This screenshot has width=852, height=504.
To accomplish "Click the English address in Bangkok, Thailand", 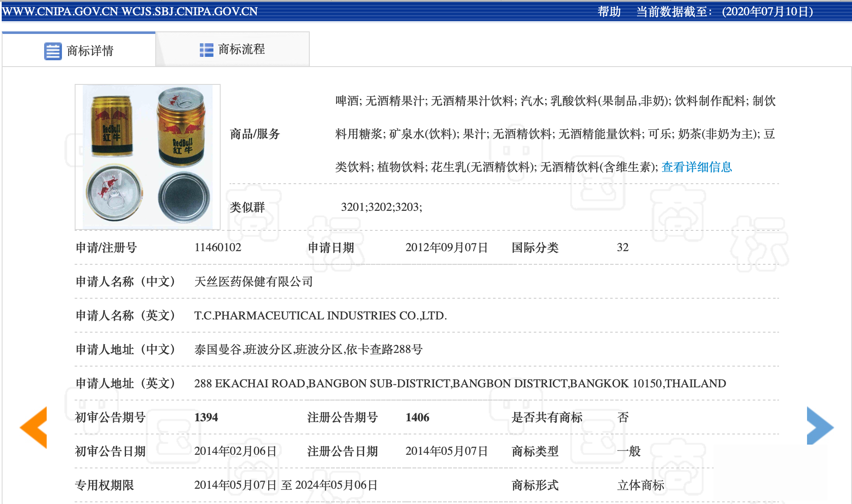I will 460,384.
